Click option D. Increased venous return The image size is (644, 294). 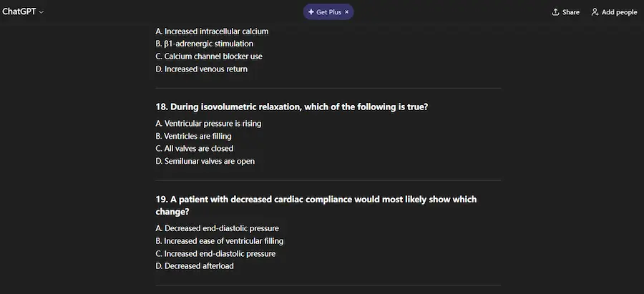tap(201, 69)
